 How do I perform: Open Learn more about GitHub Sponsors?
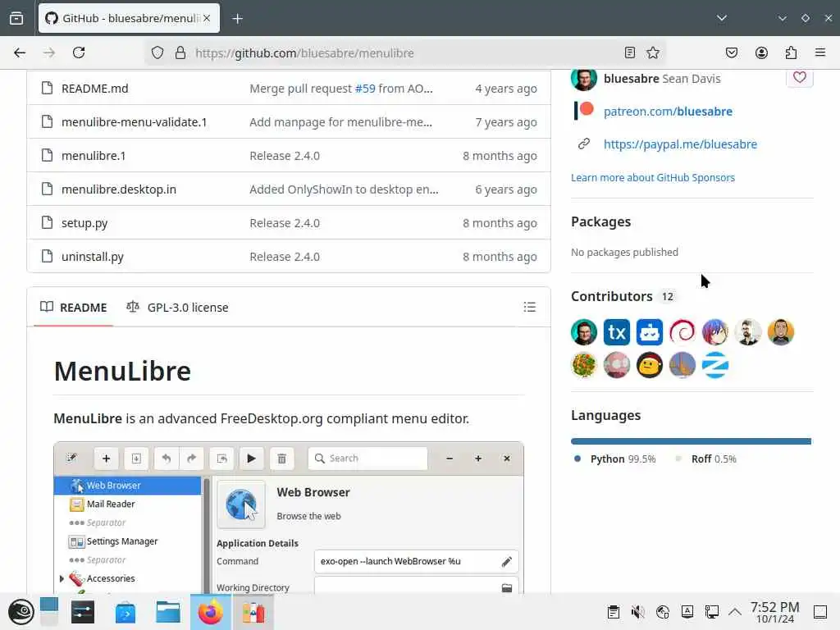pyautogui.click(x=652, y=178)
